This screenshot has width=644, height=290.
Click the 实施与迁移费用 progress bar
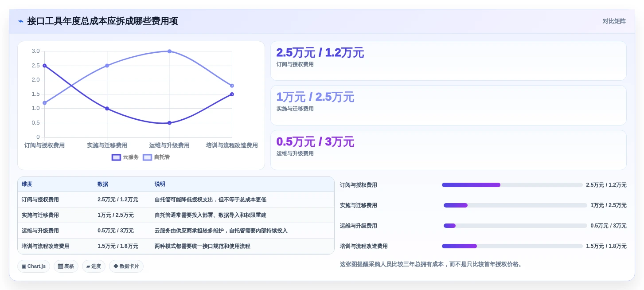pos(515,205)
